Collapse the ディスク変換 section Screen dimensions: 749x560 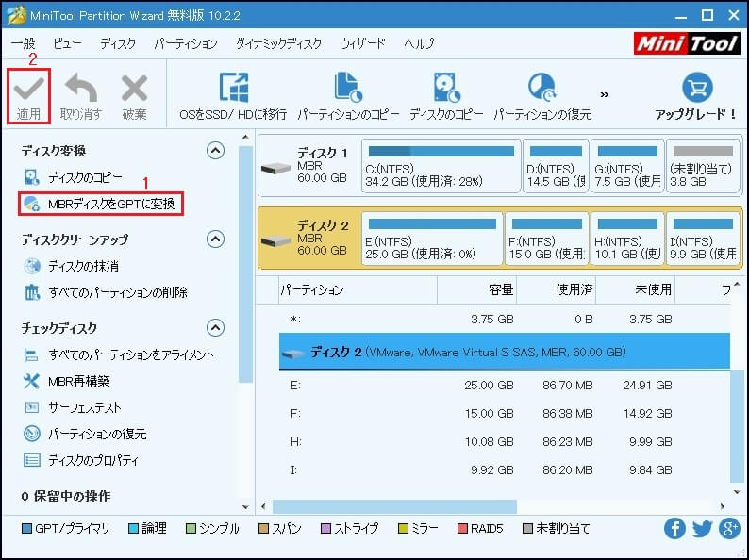coord(216,151)
